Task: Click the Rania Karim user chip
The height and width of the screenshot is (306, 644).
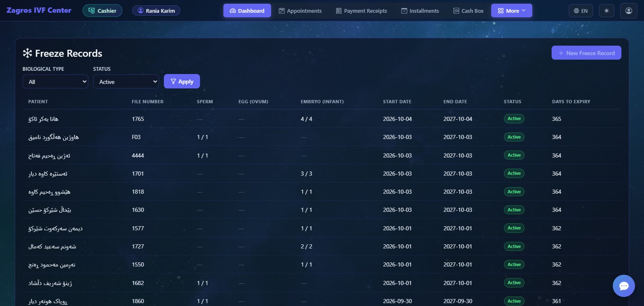Action: [156, 11]
